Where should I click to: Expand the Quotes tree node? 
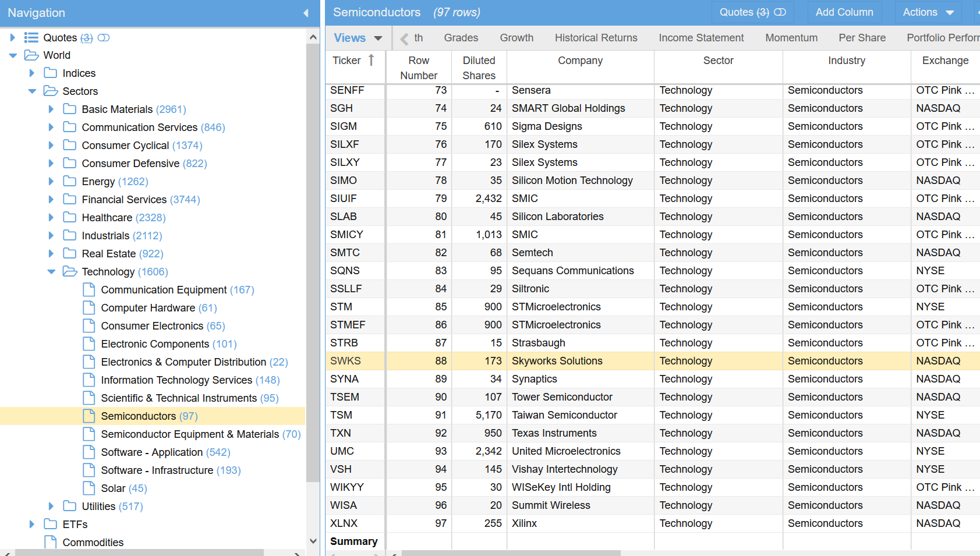click(13, 38)
